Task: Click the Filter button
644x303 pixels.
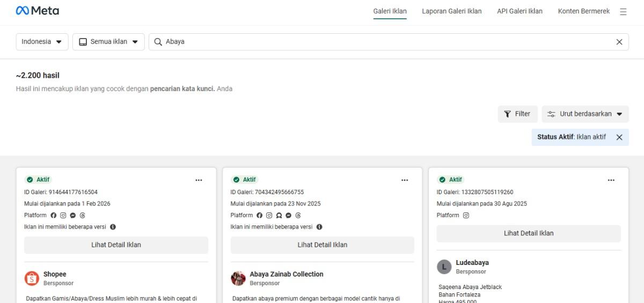Action: point(517,114)
